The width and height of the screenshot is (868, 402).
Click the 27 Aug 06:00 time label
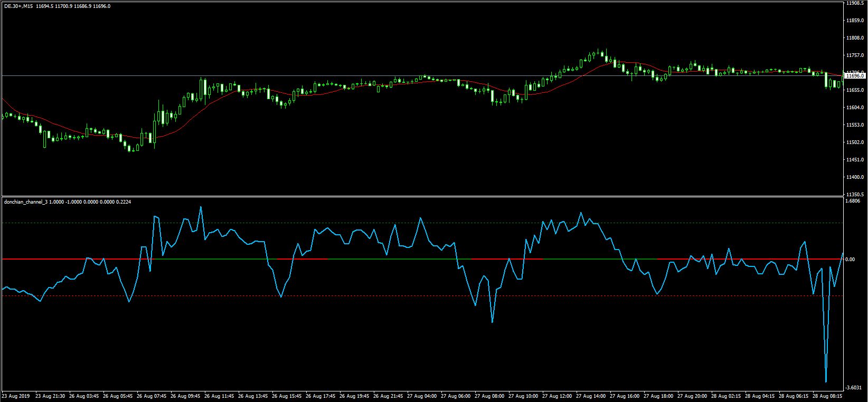(456, 395)
